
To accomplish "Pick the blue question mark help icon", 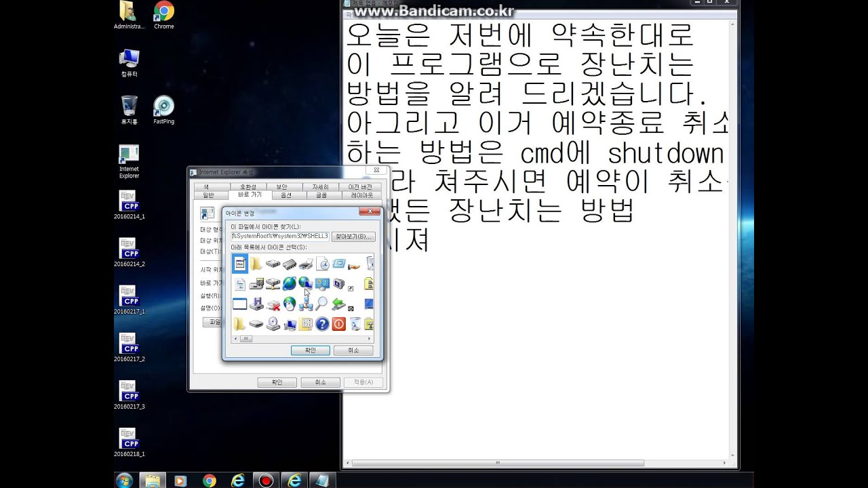I will (323, 324).
